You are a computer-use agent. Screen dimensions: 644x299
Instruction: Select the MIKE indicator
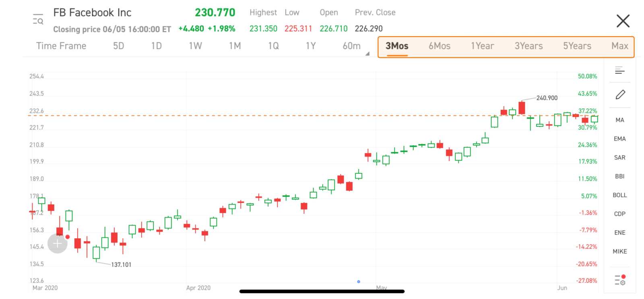coord(620,252)
